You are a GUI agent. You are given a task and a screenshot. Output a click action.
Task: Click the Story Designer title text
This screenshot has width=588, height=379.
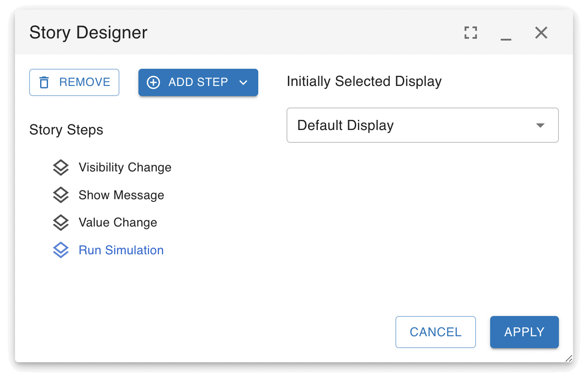click(x=88, y=33)
